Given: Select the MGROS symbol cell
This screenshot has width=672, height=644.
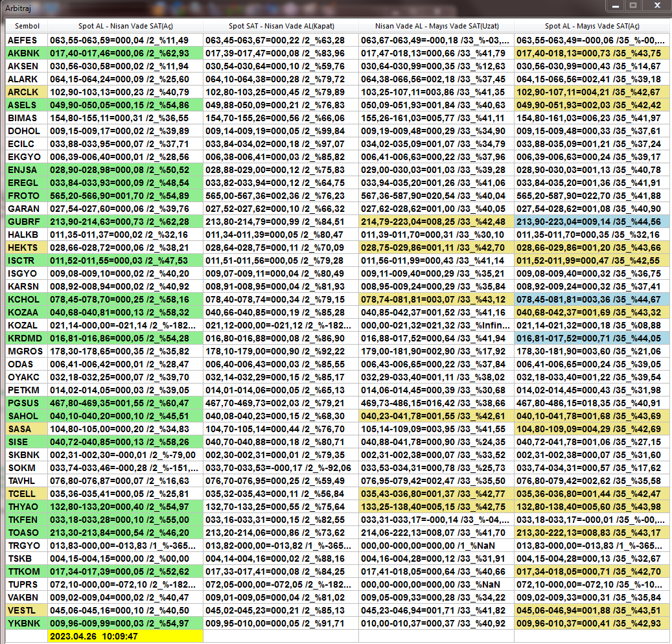Looking at the screenshot, I should click(27, 351).
